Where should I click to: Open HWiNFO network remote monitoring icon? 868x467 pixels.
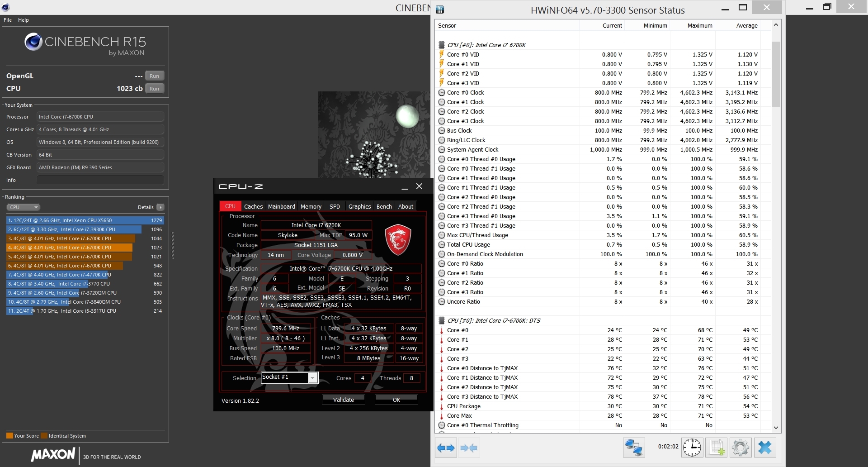[x=633, y=448]
